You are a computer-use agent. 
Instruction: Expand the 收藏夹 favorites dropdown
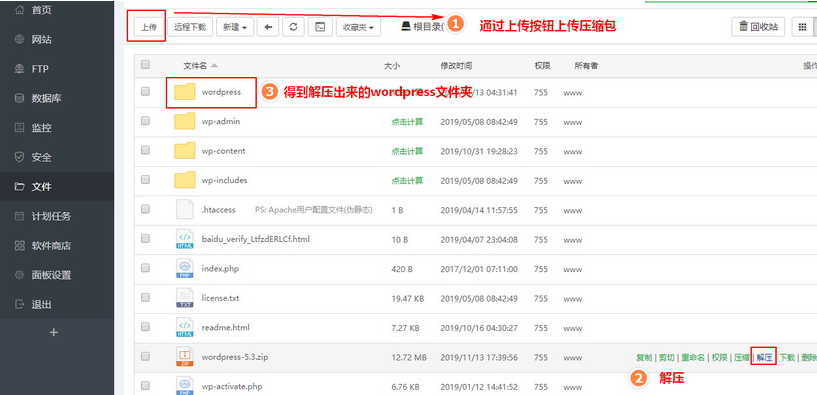coord(358,27)
